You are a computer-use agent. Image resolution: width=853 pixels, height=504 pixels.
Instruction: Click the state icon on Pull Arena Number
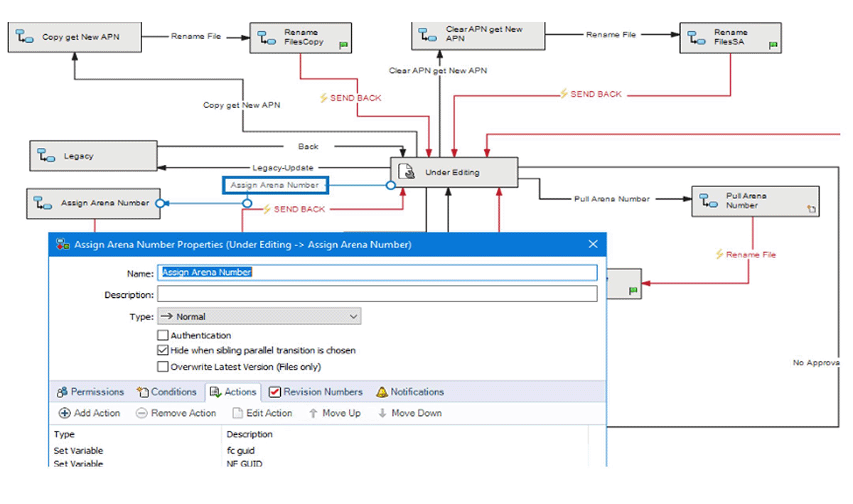coord(707,201)
